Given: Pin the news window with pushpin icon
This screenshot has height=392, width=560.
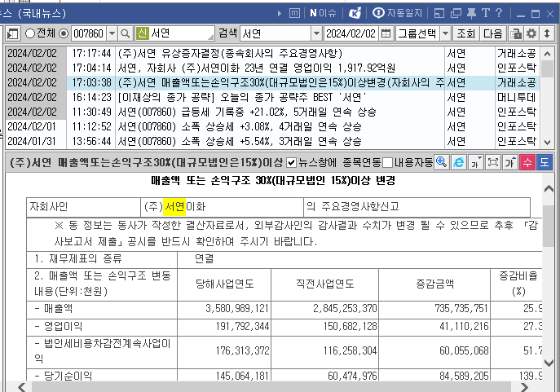Looking at the screenshot, I should pyautogui.click(x=471, y=14).
